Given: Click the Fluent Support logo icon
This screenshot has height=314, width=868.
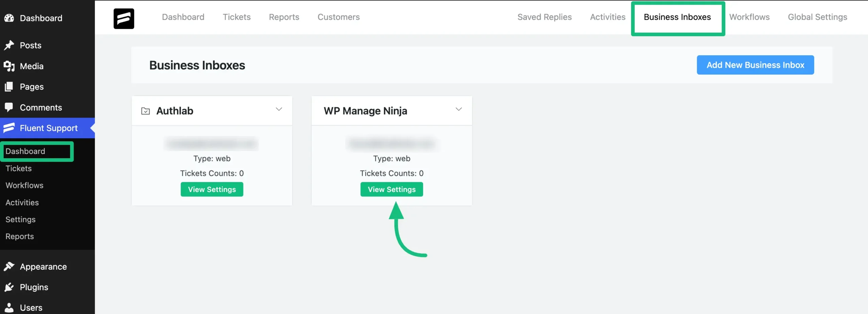Looking at the screenshot, I should (x=124, y=19).
